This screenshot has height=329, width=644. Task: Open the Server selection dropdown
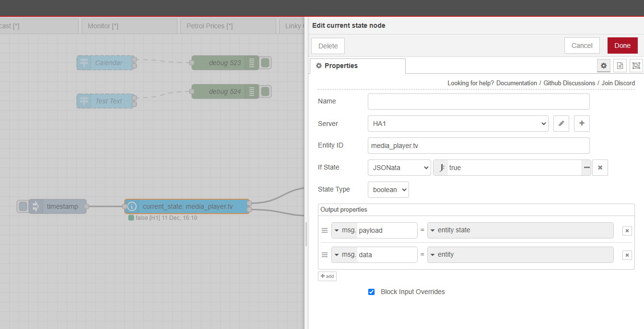tap(457, 123)
